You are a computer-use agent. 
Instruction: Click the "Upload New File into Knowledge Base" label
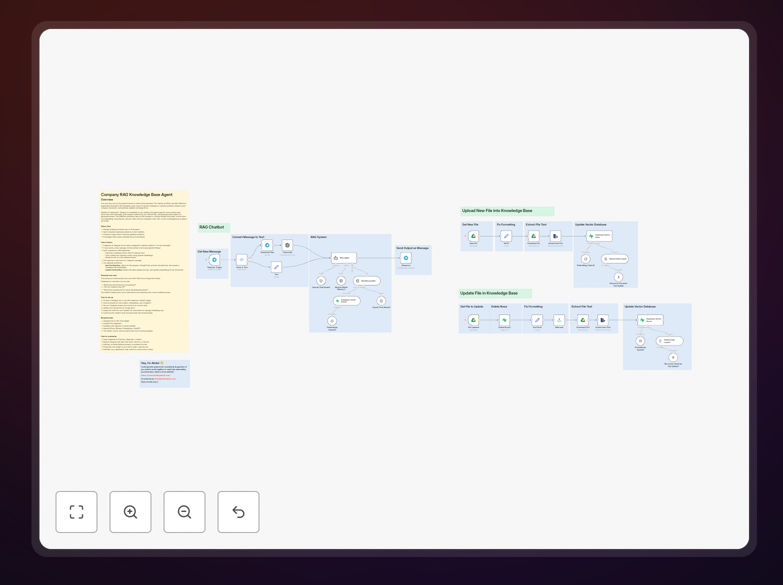(506, 211)
